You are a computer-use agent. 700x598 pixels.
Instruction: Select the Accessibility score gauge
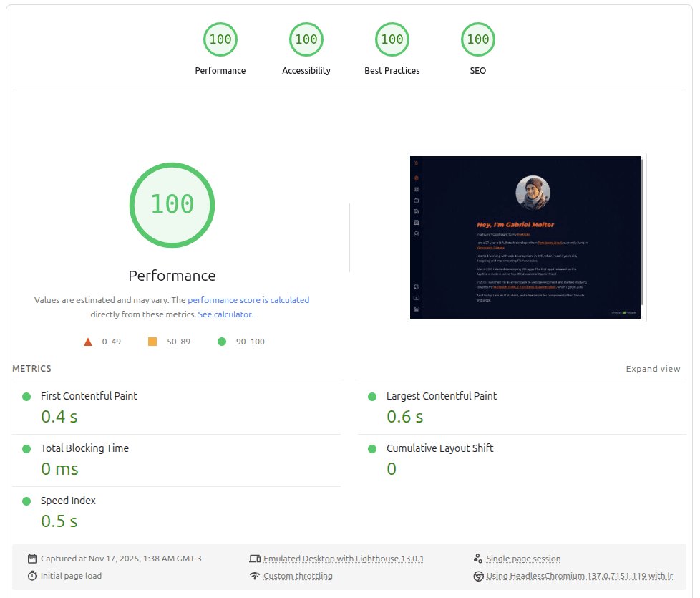tap(306, 39)
